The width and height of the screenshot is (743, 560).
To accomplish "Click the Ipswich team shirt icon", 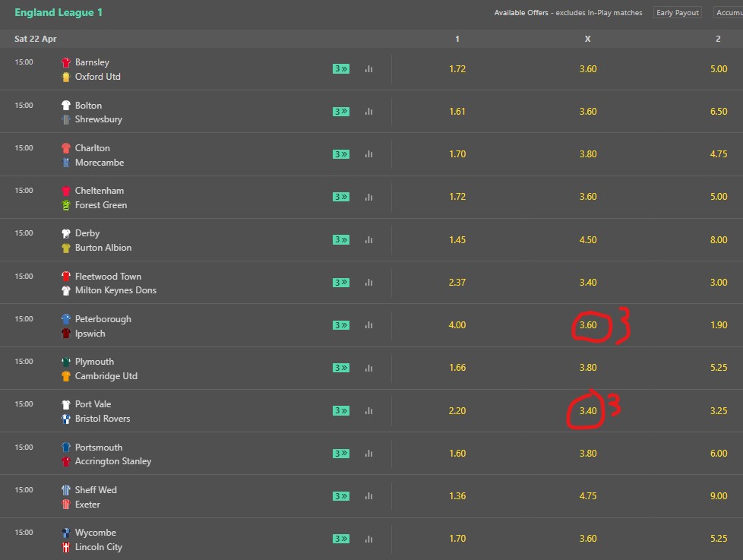I will point(66,334).
